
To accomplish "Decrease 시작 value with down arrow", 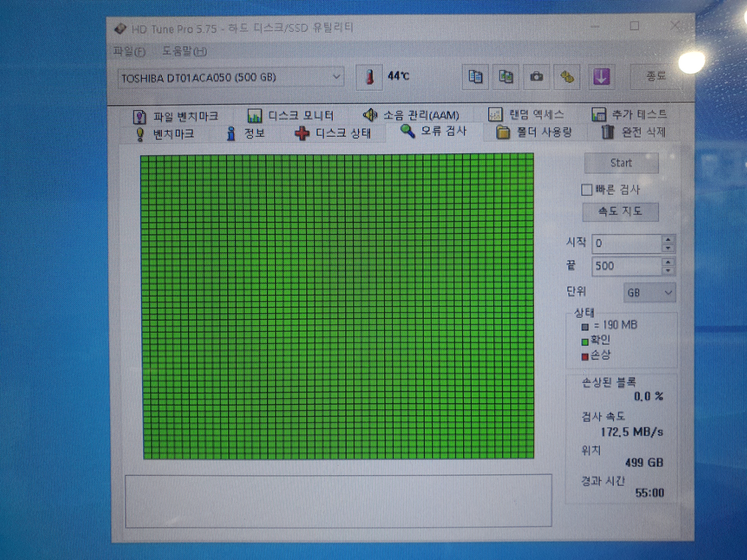I will (668, 248).
